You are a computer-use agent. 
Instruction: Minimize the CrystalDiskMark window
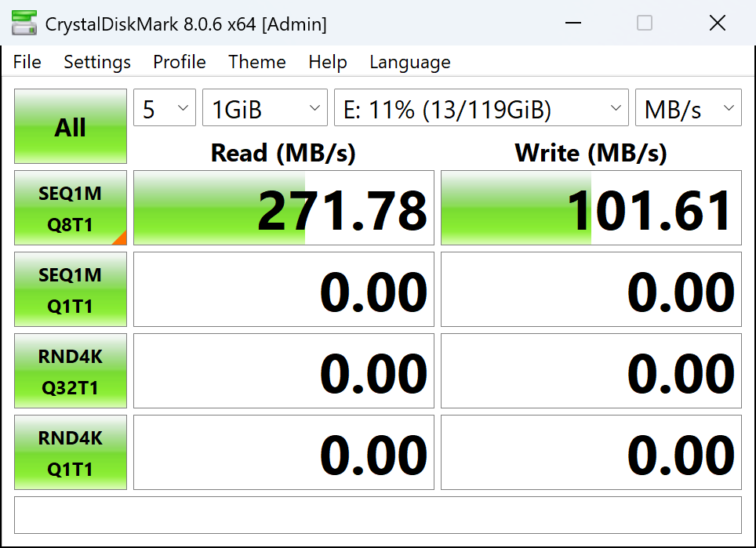click(572, 23)
